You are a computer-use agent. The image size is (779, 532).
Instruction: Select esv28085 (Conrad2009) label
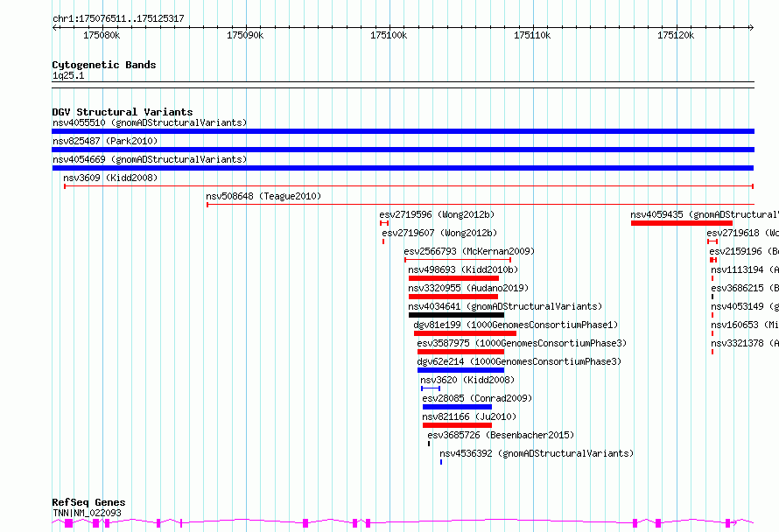coord(477,398)
